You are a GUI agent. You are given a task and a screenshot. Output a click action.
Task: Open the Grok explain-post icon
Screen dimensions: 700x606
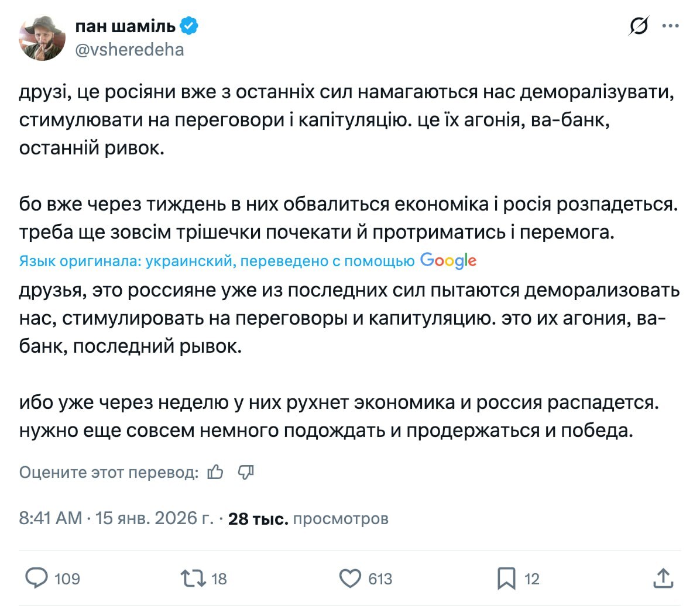click(639, 26)
